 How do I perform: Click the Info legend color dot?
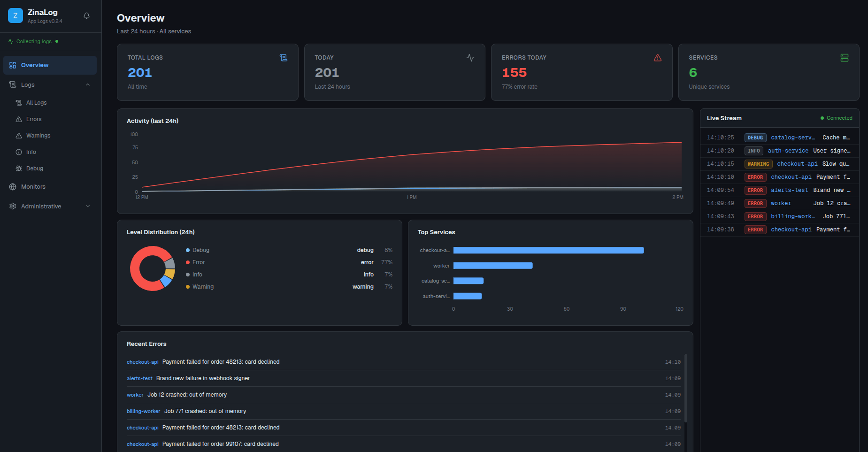click(188, 275)
